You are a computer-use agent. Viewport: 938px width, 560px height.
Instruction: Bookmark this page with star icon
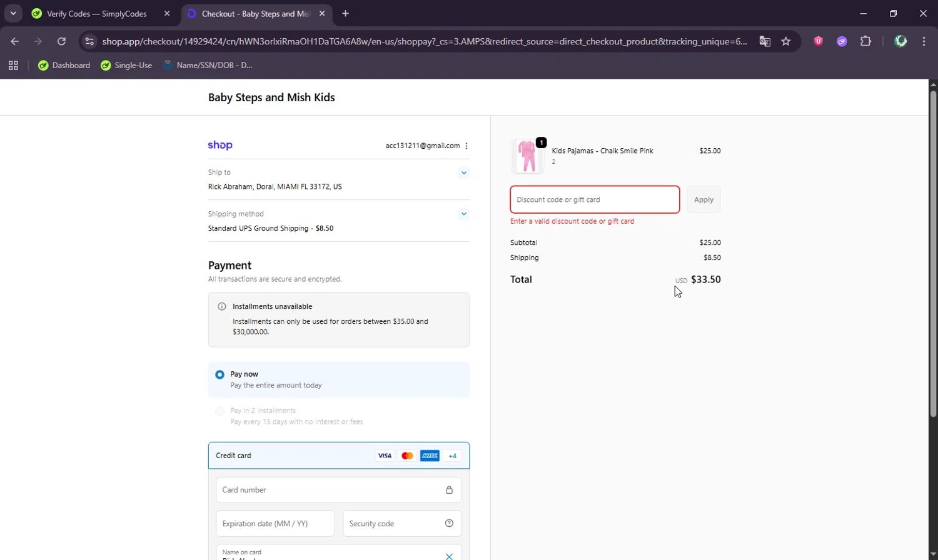pos(786,41)
